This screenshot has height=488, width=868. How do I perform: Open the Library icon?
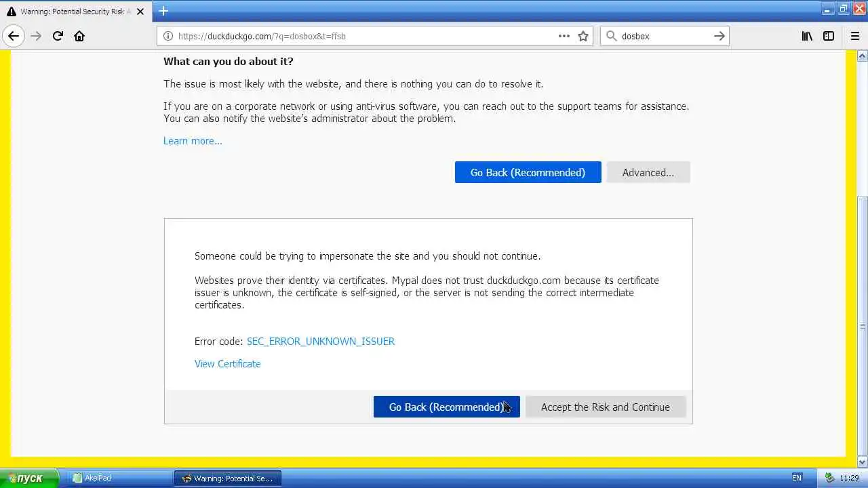(807, 36)
